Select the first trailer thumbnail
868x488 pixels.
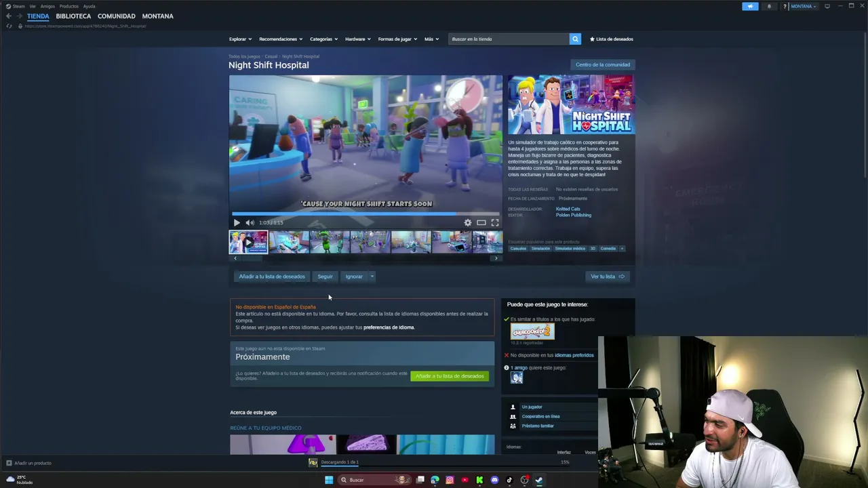[248, 242]
